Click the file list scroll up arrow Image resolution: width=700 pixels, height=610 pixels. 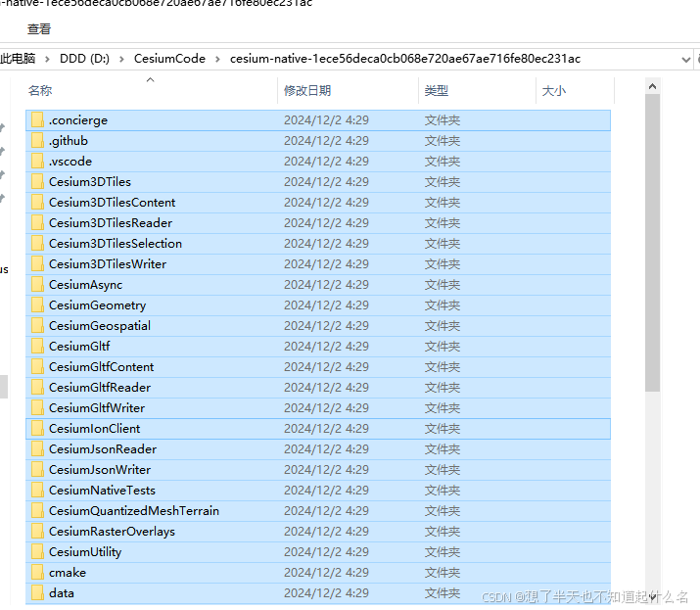click(x=652, y=86)
